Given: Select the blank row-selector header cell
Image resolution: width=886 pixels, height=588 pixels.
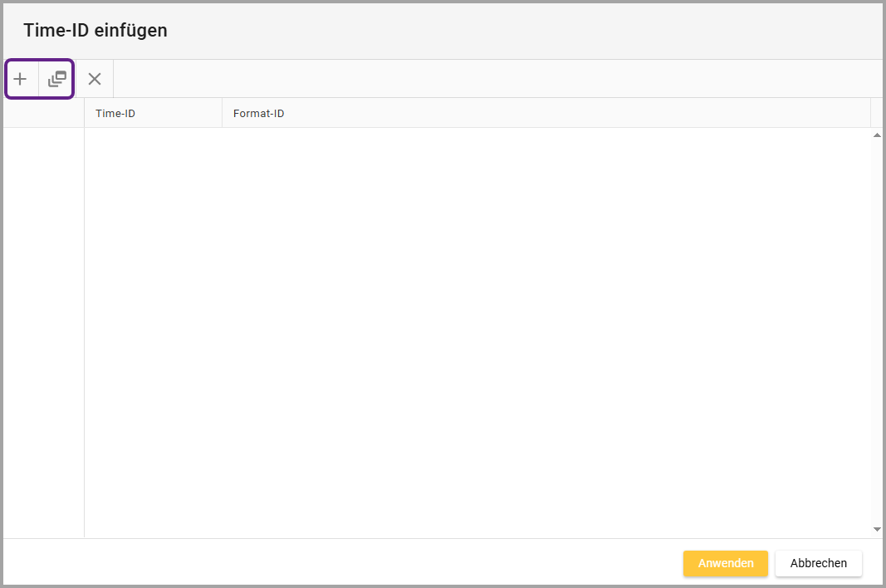Looking at the screenshot, I should pyautogui.click(x=44, y=113).
